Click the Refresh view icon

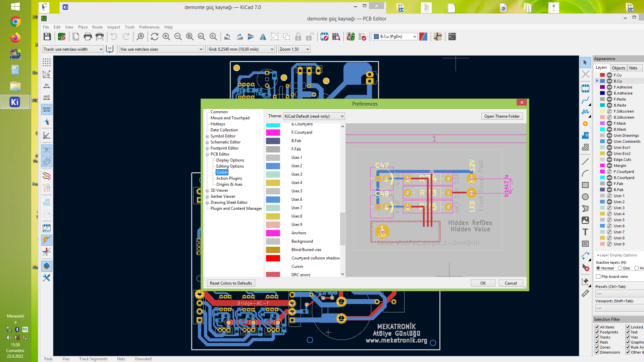155,37
